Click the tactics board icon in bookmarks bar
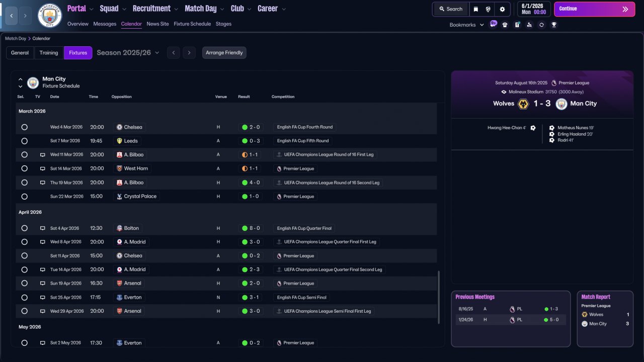Image resolution: width=644 pixels, height=362 pixels. [x=517, y=25]
